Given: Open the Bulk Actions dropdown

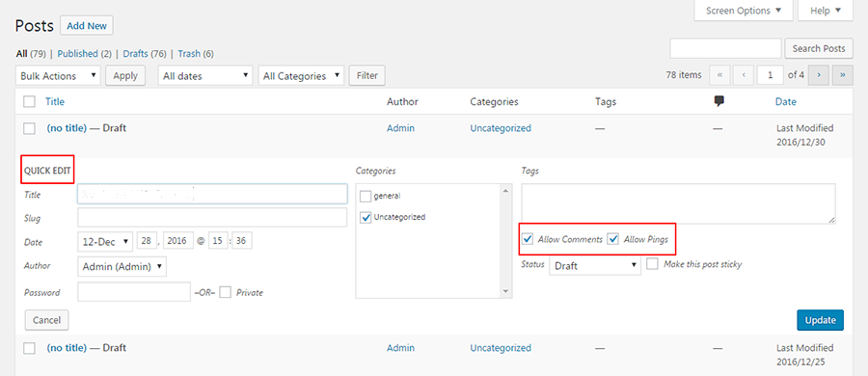Looking at the screenshot, I should [x=58, y=76].
